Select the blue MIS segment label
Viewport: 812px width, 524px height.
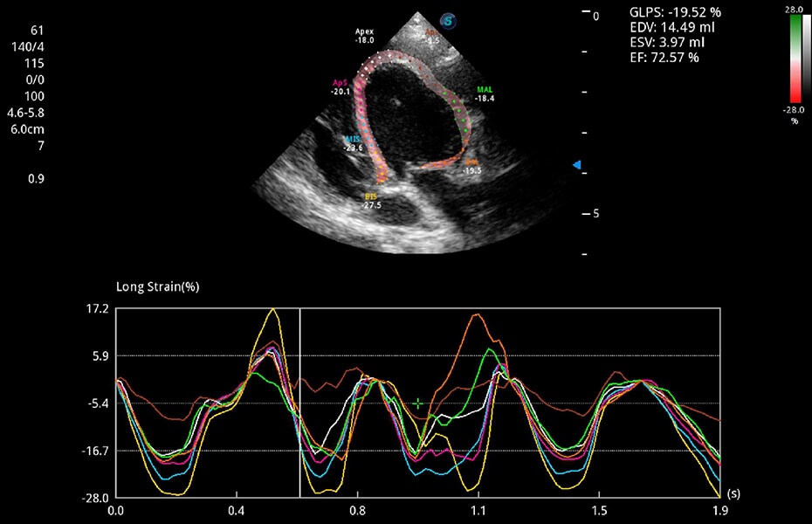[x=353, y=140]
